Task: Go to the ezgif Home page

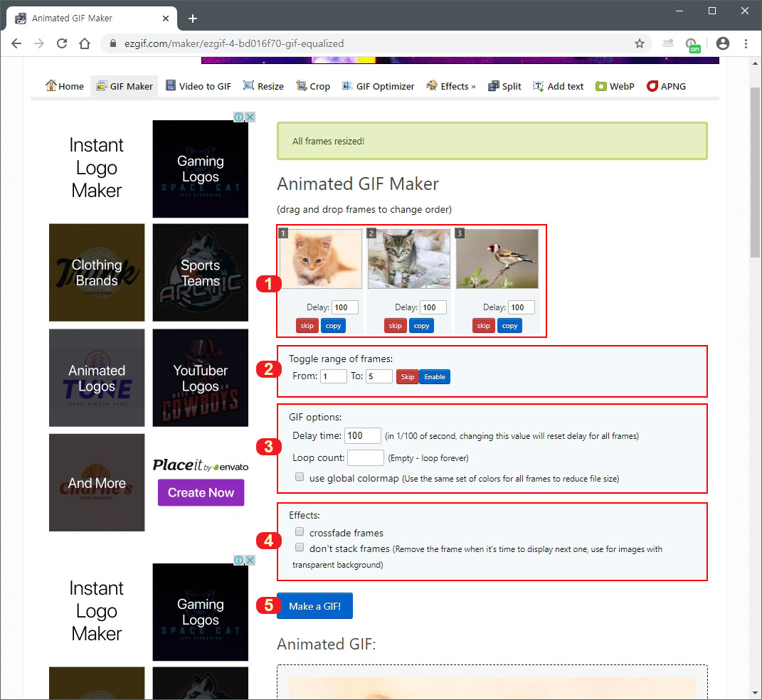Action: [64, 85]
